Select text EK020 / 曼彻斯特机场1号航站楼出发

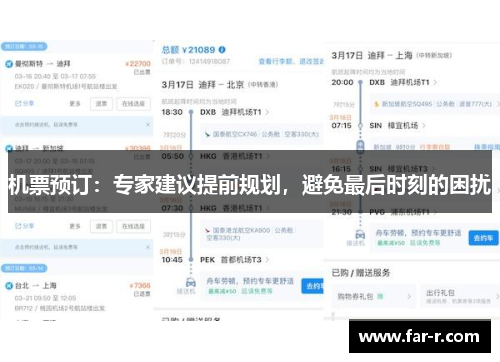66,87
